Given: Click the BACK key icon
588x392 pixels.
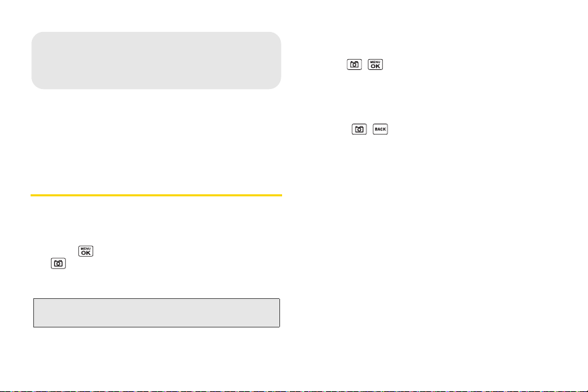Looking at the screenshot, I should point(380,129).
